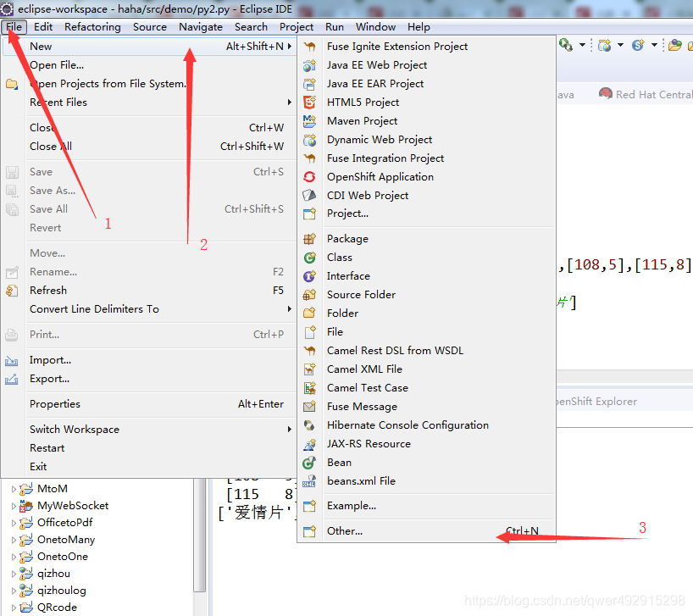
Task: Open the OpenShift Explorer view tab
Action: pos(596,402)
